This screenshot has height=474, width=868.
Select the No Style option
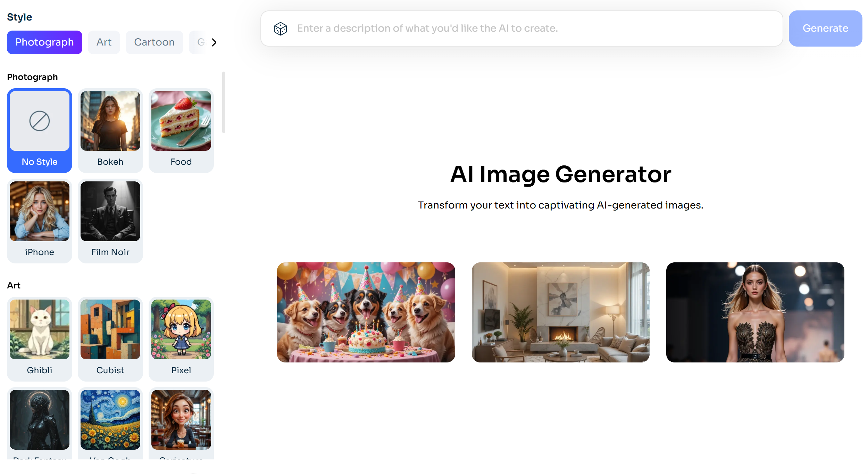point(40,130)
